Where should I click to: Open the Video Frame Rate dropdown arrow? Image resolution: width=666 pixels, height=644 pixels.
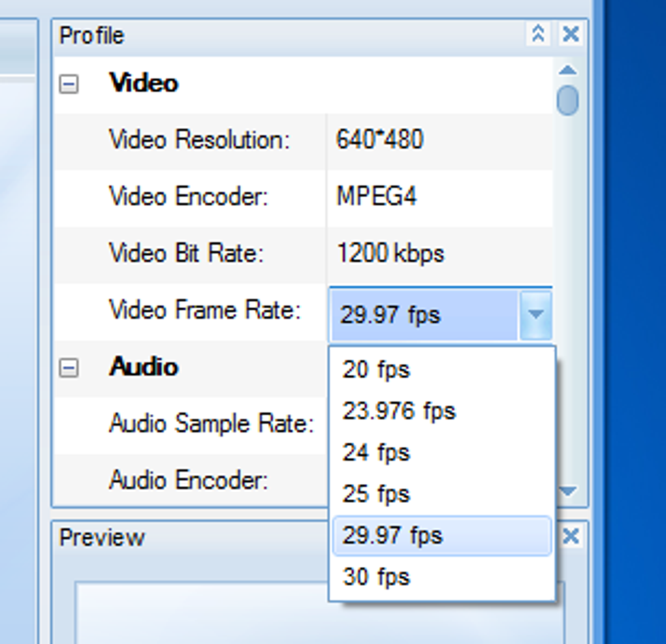point(535,314)
